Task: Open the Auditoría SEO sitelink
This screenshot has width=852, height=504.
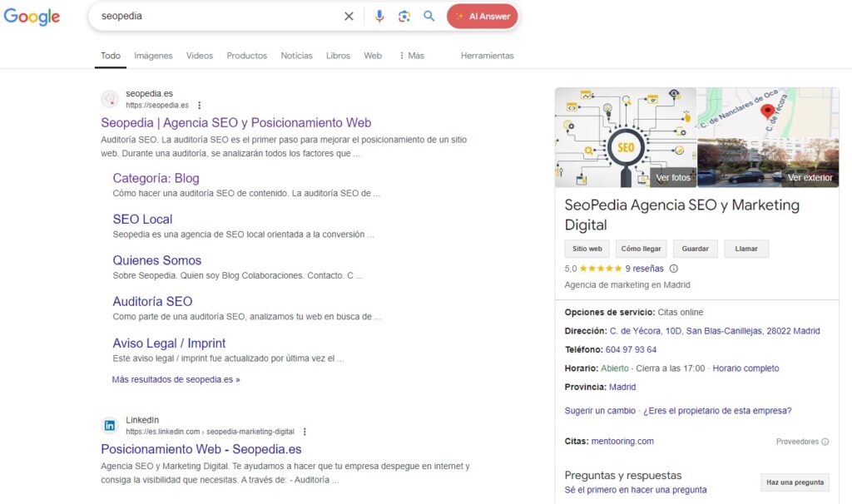Action: [153, 301]
